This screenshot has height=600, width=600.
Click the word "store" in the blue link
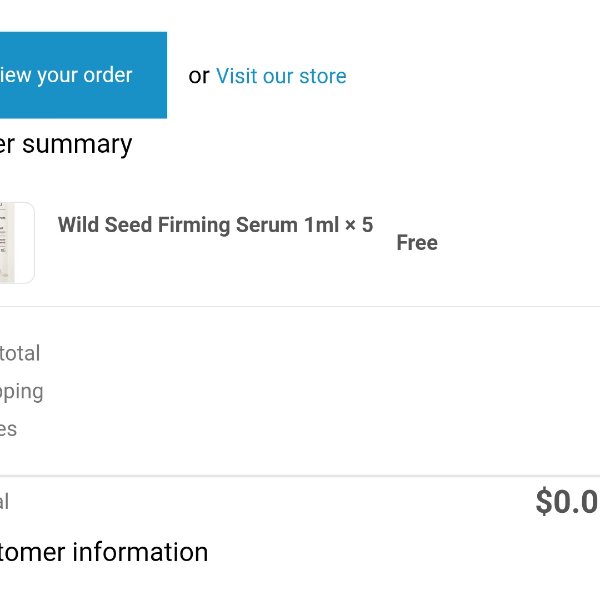click(x=323, y=76)
